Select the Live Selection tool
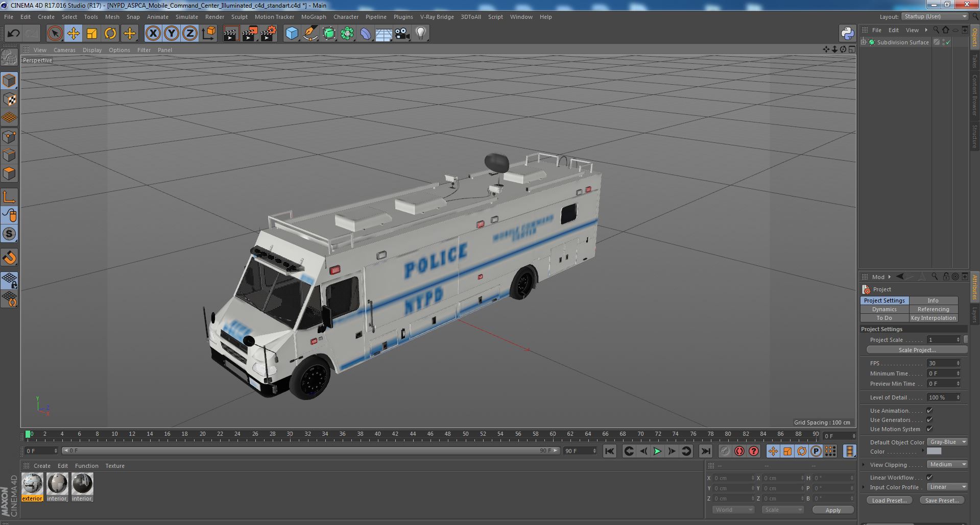980x525 pixels. [x=55, y=34]
